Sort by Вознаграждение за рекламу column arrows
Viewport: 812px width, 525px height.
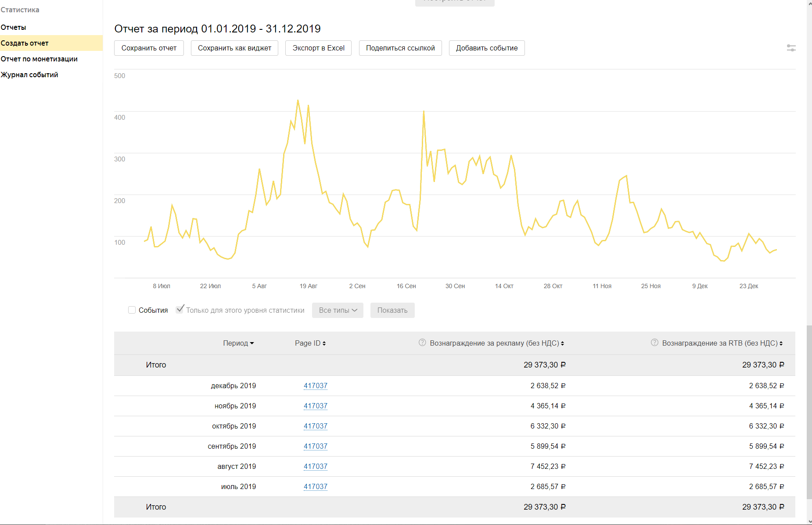pyautogui.click(x=562, y=343)
